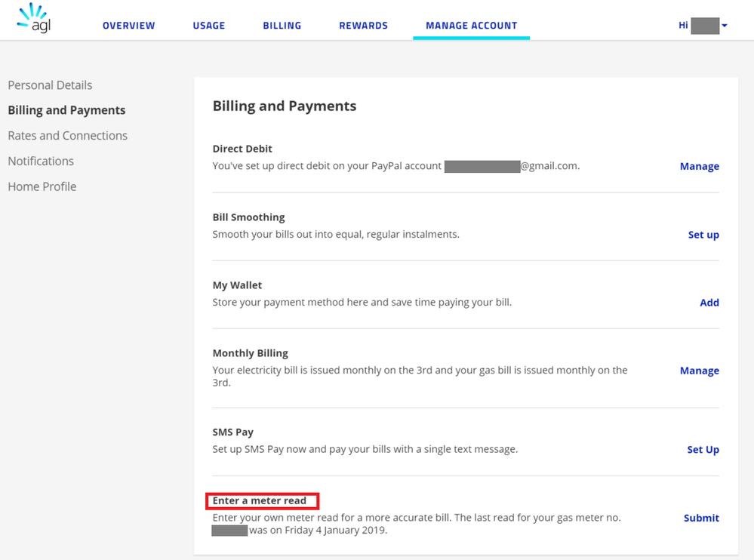Open Personal Details in the sidebar
Image resolution: width=754 pixels, height=560 pixels.
coord(50,85)
